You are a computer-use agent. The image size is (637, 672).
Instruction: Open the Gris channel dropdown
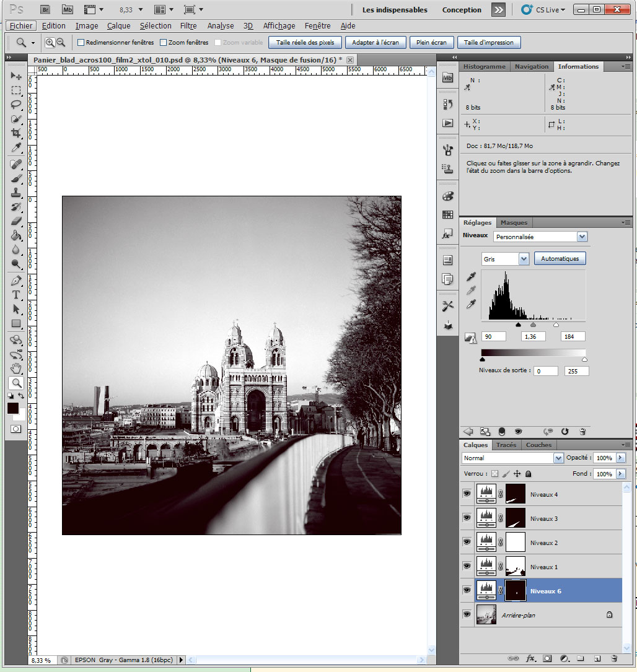coord(524,259)
